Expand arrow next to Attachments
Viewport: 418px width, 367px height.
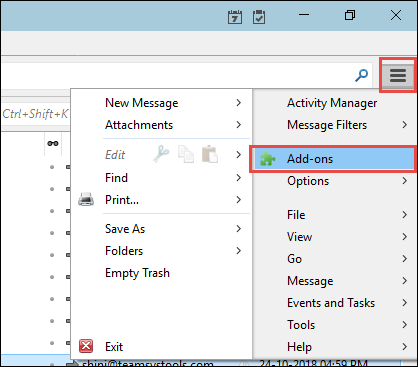click(x=238, y=125)
